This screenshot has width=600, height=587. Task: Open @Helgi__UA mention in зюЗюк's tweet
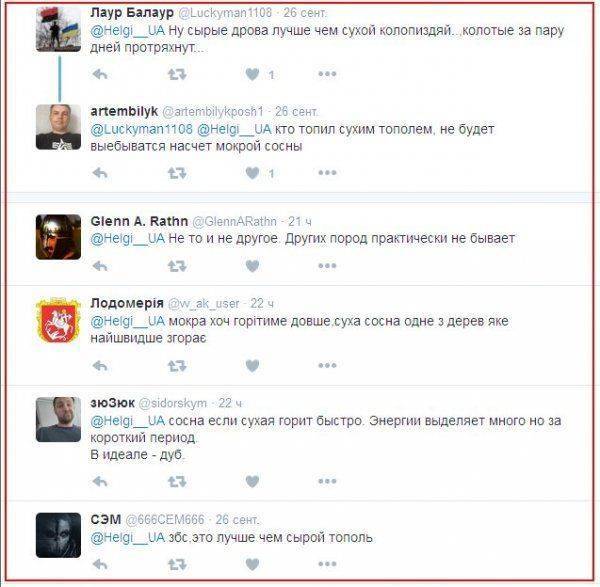127,421
